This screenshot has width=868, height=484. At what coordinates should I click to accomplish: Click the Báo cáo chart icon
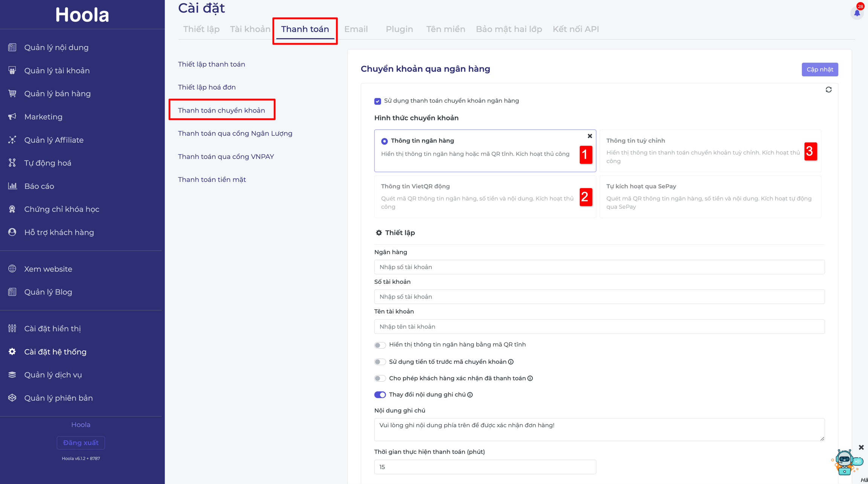pyautogui.click(x=12, y=186)
